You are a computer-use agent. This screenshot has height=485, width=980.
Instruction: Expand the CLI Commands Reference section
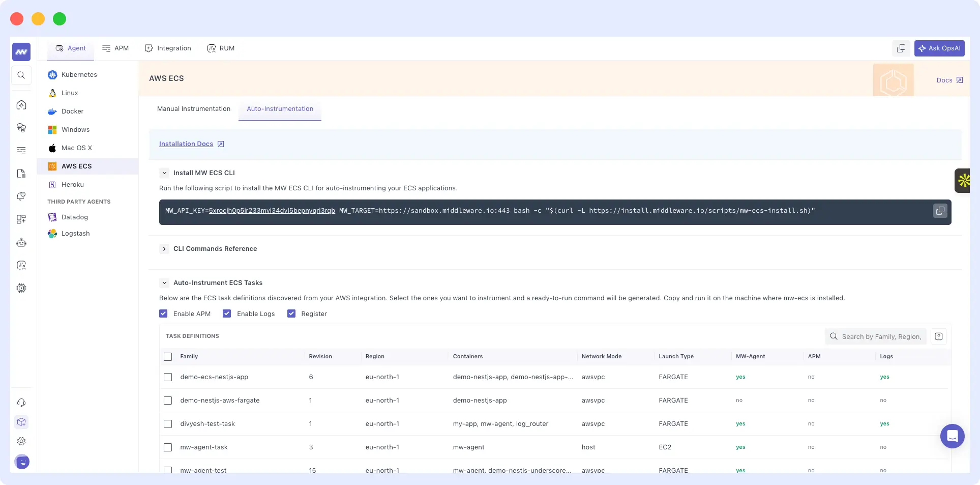[164, 249]
